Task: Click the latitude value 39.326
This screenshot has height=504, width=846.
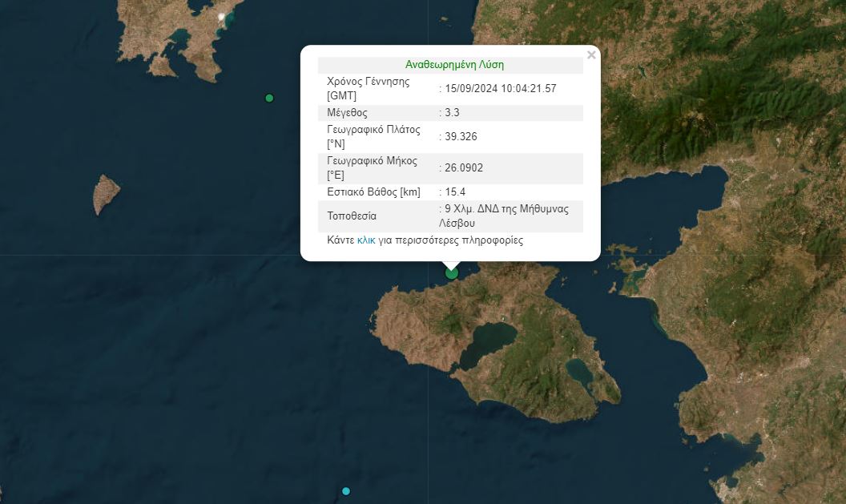Action: point(461,137)
